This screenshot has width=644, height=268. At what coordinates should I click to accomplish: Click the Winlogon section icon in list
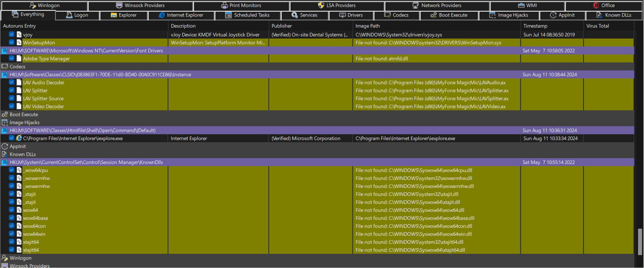[5, 258]
